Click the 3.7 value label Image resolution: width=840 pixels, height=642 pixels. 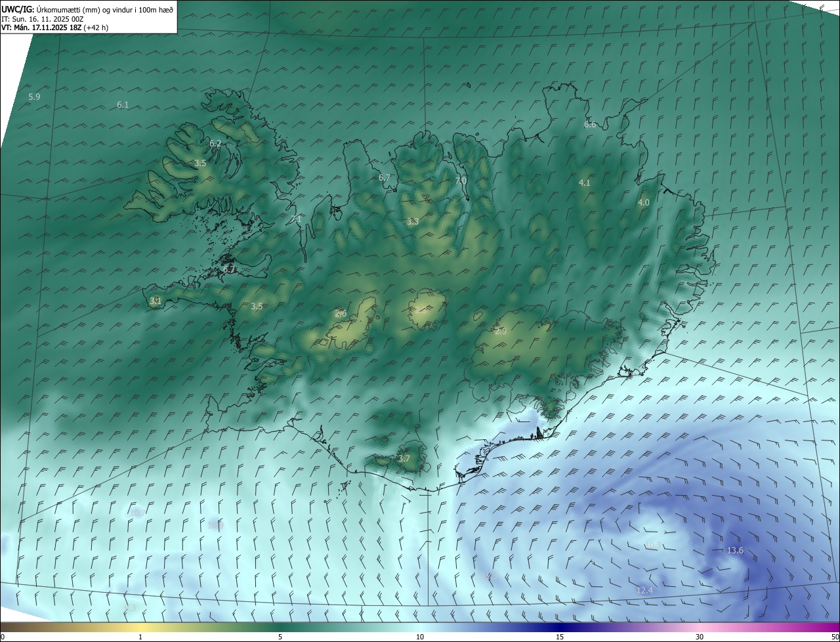point(404,458)
